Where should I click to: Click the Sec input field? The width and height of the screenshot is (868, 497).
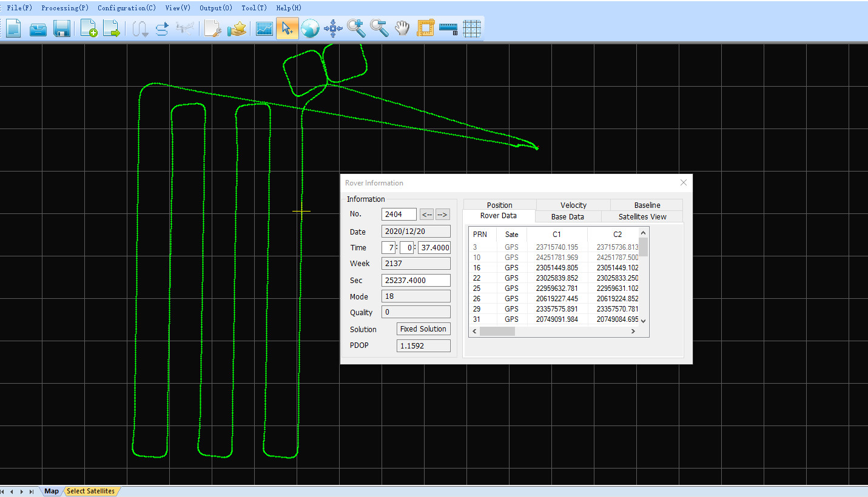coord(415,280)
